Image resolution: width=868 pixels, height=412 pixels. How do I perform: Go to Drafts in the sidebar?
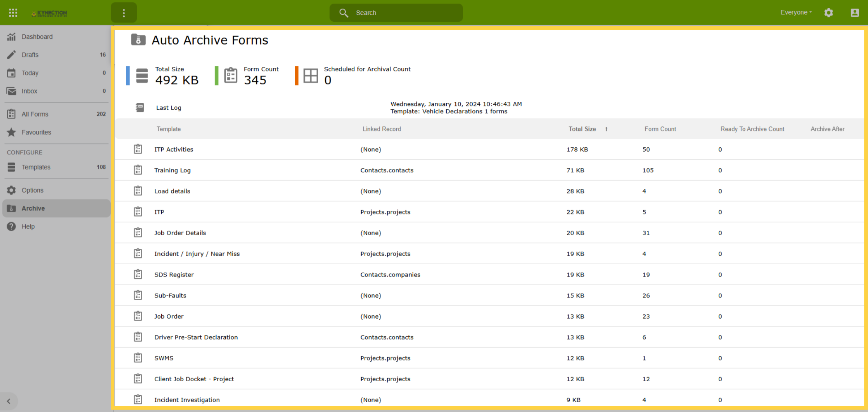click(56, 55)
